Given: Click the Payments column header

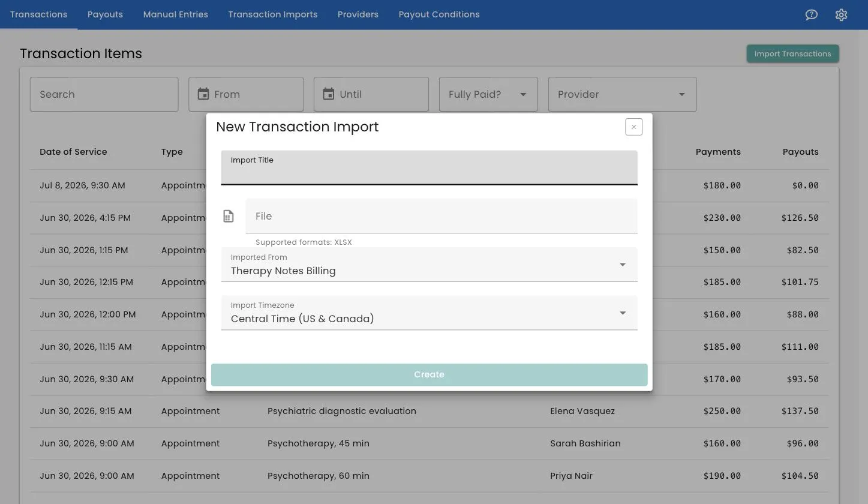Looking at the screenshot, I should coord(718,152).
